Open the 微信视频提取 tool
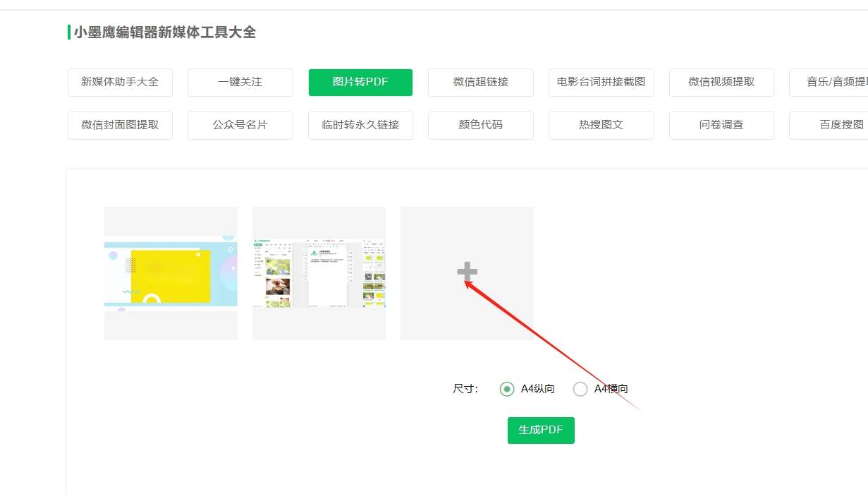The image size is (868, 494). 721,82
